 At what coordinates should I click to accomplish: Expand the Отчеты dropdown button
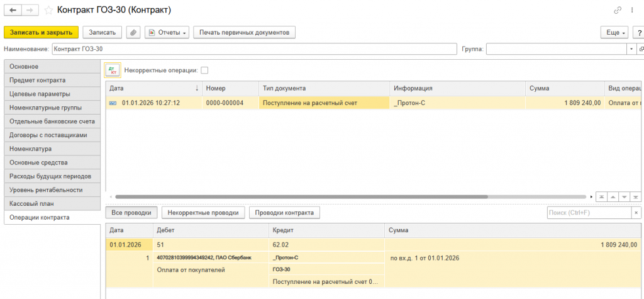tap(167, 32)
